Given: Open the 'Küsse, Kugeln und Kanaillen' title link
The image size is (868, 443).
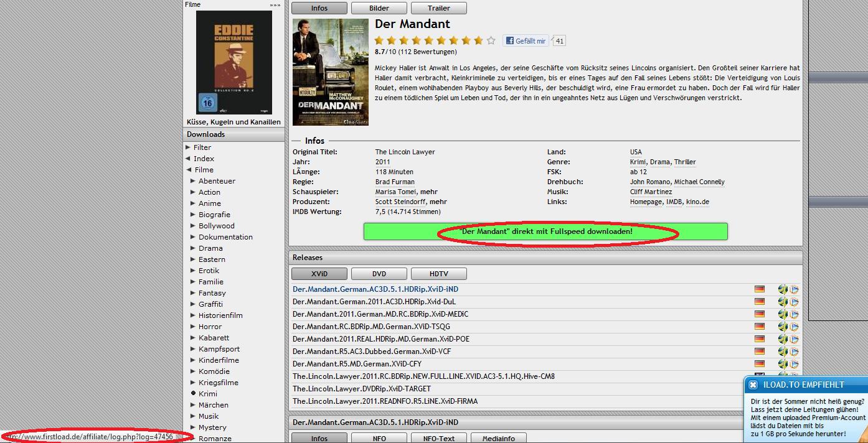Looking at the screenshot, I should click(234, 122).
